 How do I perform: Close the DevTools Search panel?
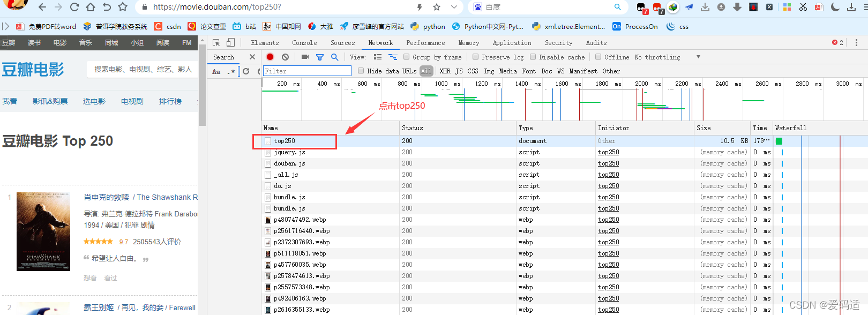(x=252, y=57)
